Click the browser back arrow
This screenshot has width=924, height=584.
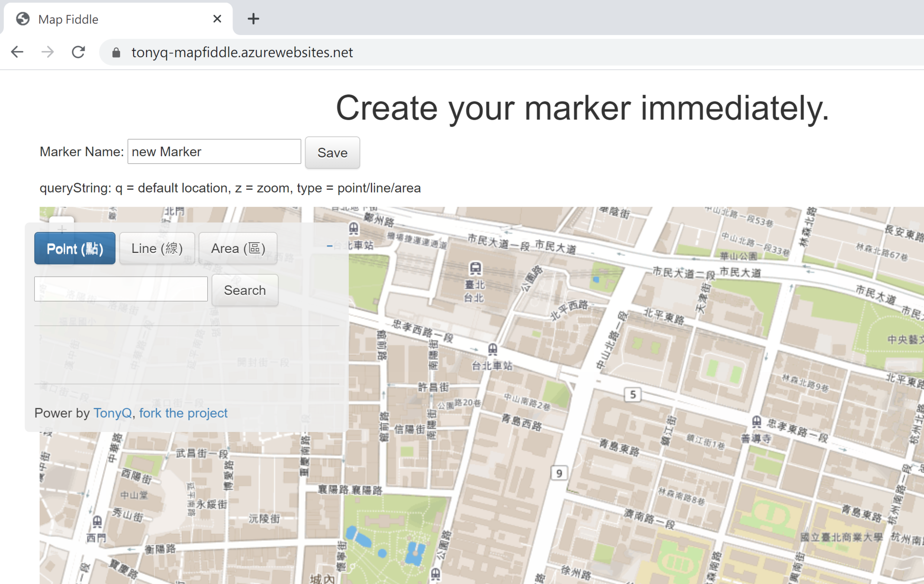pos(17,52)
